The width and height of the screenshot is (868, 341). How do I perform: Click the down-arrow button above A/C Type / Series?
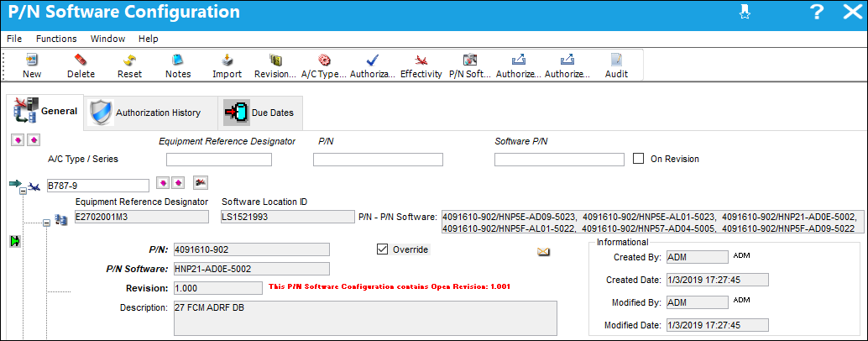(18, 140)
